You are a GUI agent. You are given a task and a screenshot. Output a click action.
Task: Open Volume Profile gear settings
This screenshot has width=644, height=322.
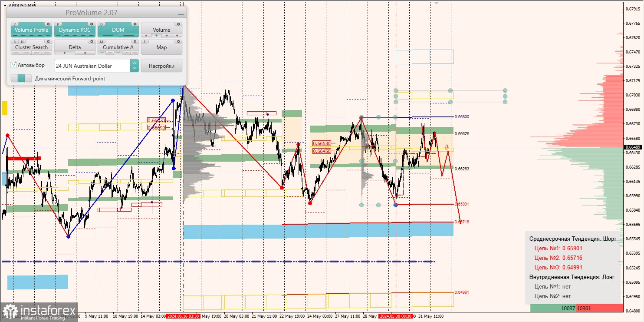(48, 24)
